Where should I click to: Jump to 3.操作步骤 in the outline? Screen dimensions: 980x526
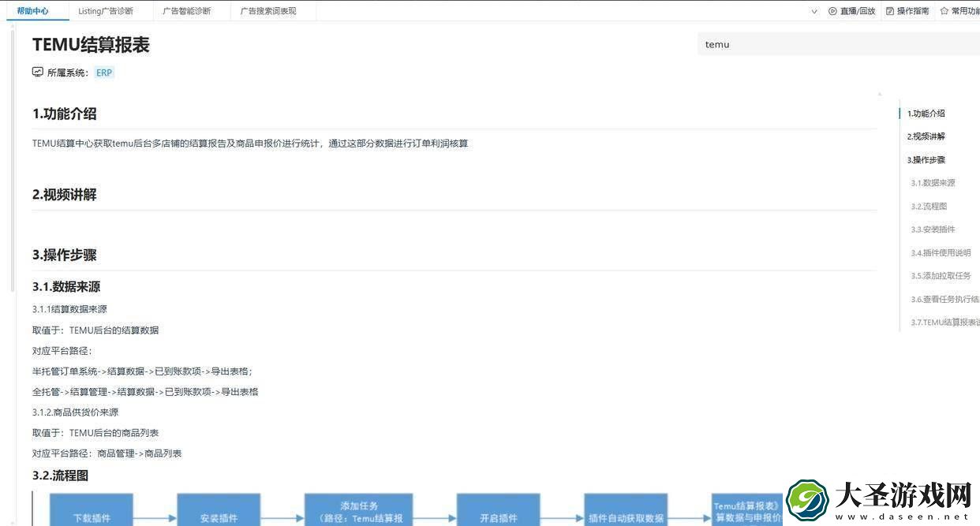tap(926, 160)
